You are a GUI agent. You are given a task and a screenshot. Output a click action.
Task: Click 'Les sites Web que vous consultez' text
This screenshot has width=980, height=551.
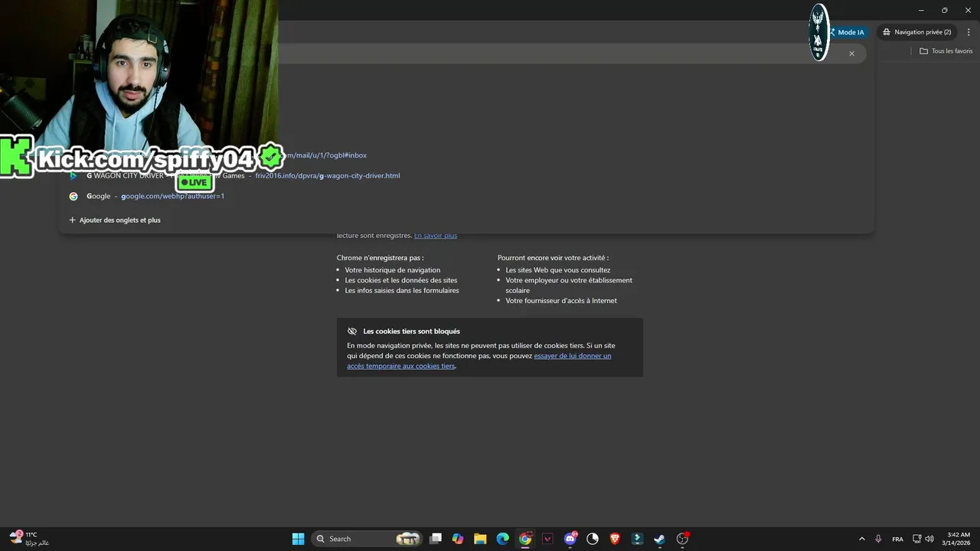click(558, 270)
